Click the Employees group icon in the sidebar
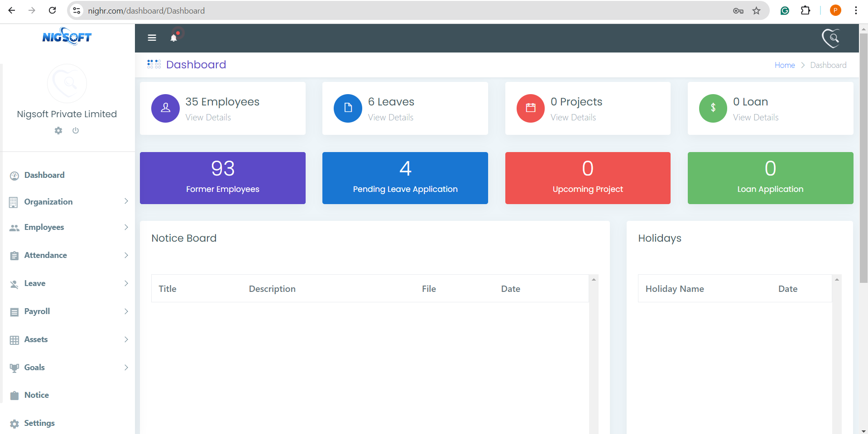 [x=14, y=228]
